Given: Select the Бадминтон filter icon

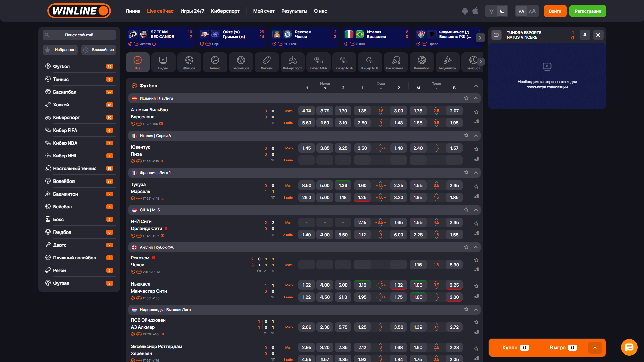Looking at the screenshot, I should tap(447, 62).
